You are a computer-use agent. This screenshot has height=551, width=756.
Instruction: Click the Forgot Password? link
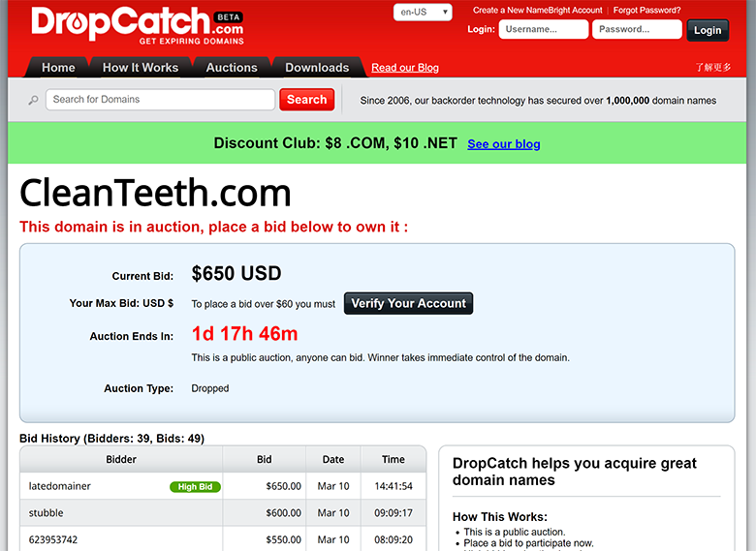tap(646, 10)
